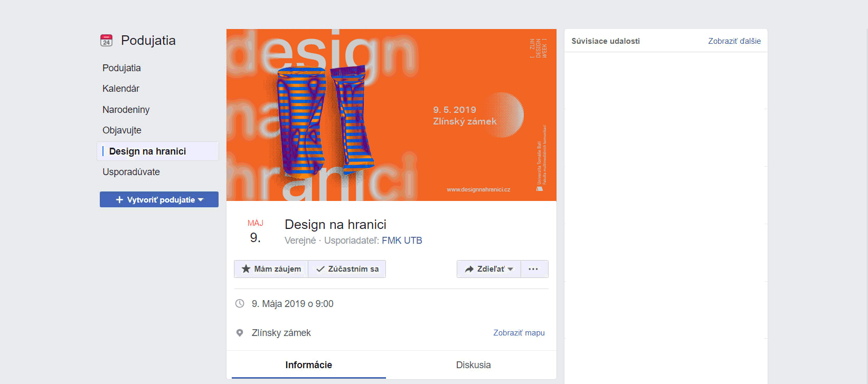
Task: Click the calendar icon beside Podujatia heading
Action: [x=107, y=41]
